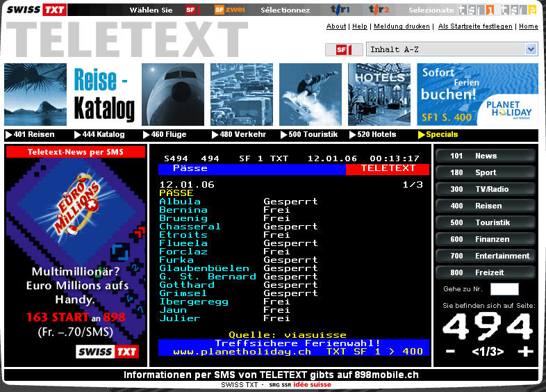
Task: Open the About link
Action: [336, 26]
